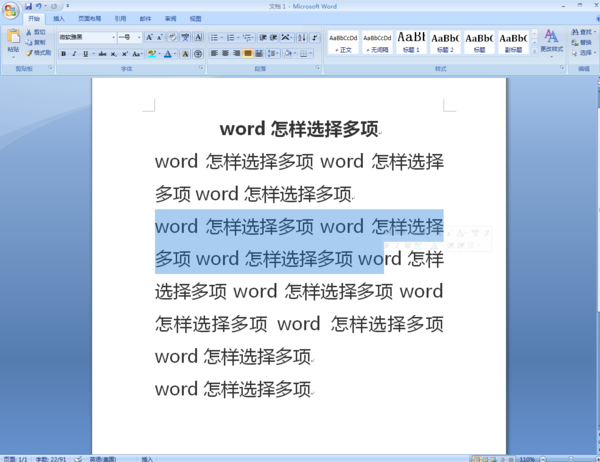Align text left

[x=214, y=53]
